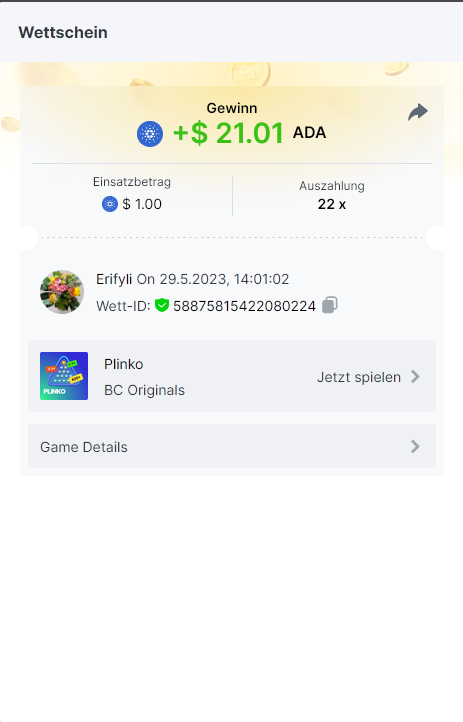
Task: Click the BC Originals provider label
Action: (145, 390)
